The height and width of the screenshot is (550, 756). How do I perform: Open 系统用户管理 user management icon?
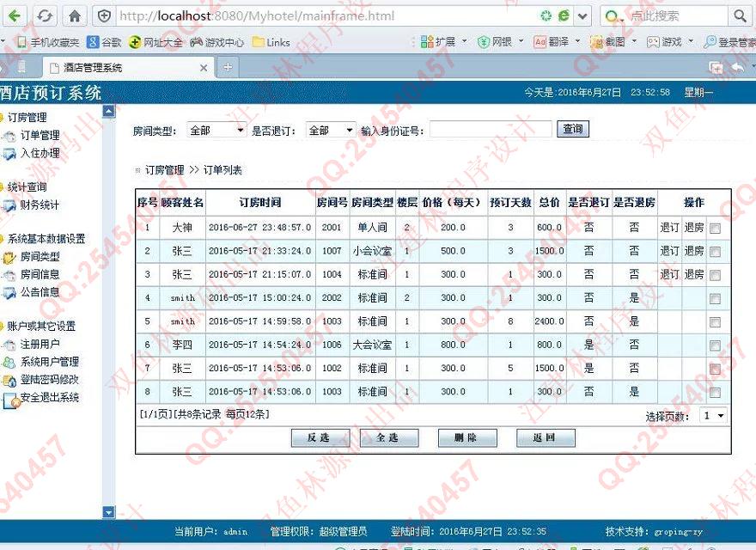[9, 362]
